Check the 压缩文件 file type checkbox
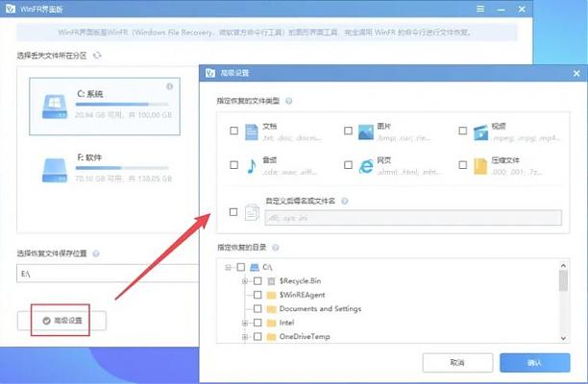Image resolution: width=588 pixels, height=384 pixels. [462, 166]
